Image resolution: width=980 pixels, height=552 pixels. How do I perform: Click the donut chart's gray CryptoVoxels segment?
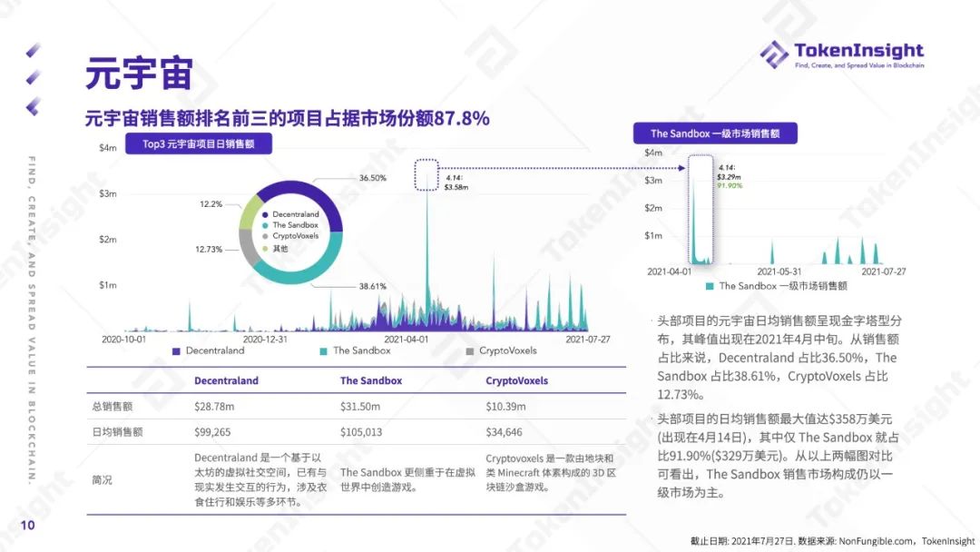248,246
